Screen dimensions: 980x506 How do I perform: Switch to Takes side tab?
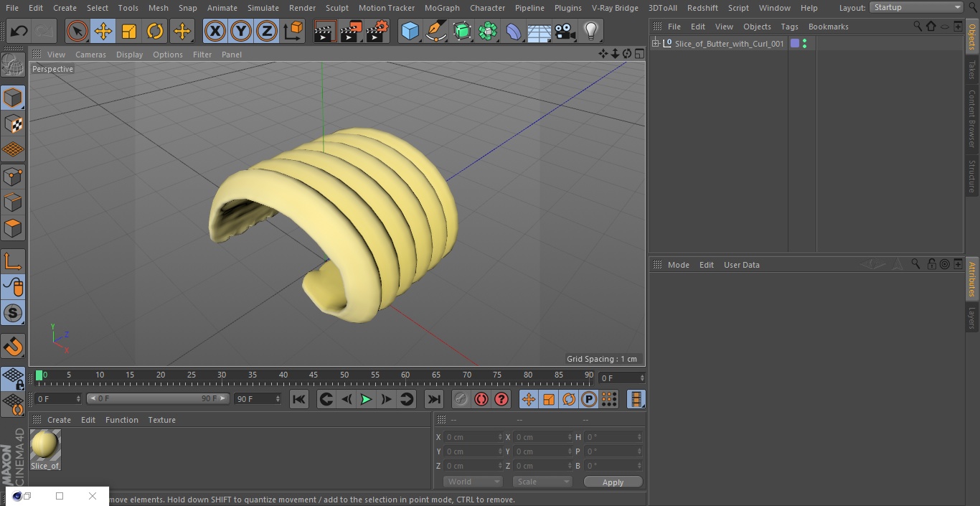tap(972, 70)
